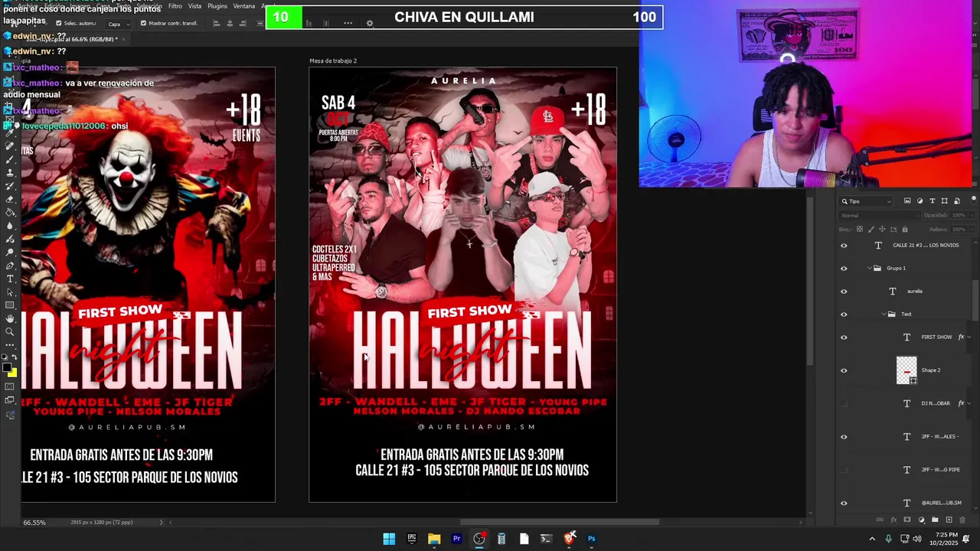Hide the FIRST SHOW layer

pyautogui.click(x=844, y=337)
